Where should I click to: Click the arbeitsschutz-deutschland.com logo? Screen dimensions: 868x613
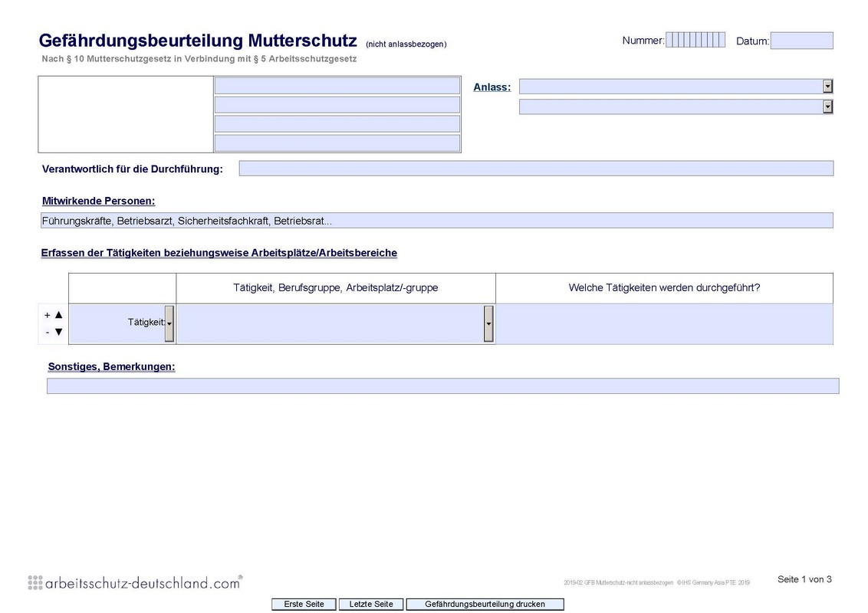click(135, 582)
